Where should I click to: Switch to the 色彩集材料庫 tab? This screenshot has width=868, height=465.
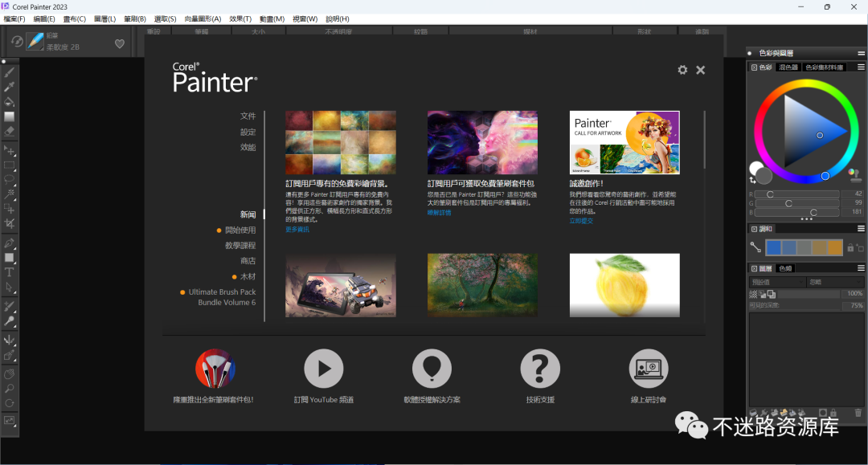point(825,67)
